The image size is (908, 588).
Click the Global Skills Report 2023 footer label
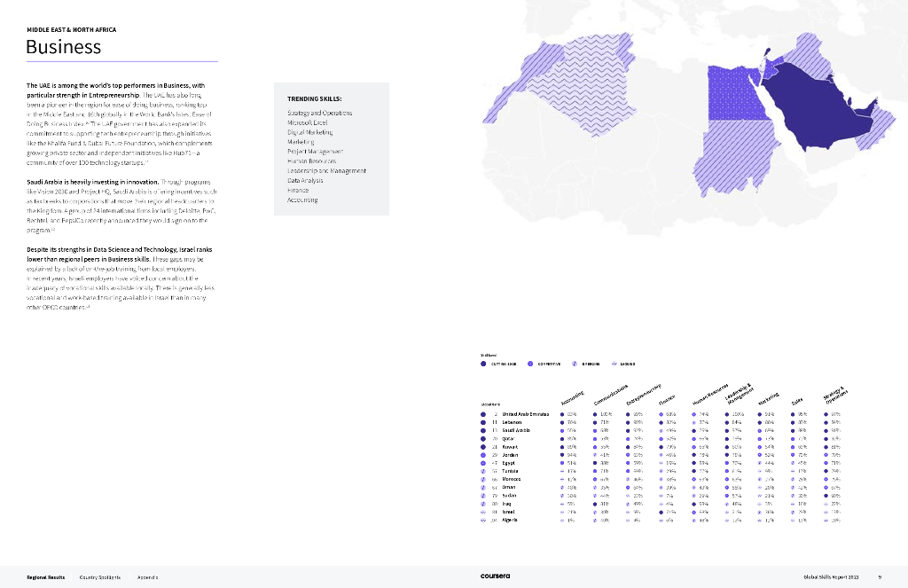[831, 577]
